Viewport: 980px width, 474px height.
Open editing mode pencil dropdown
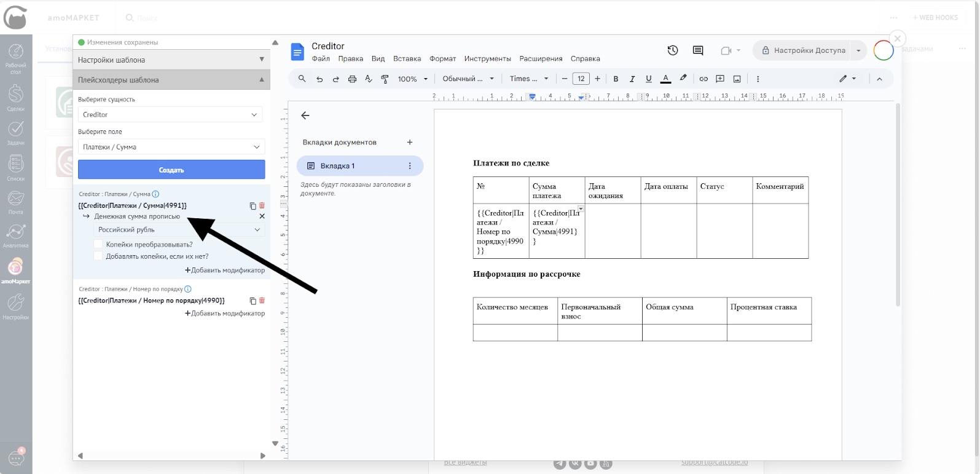[x=848, y=79]
